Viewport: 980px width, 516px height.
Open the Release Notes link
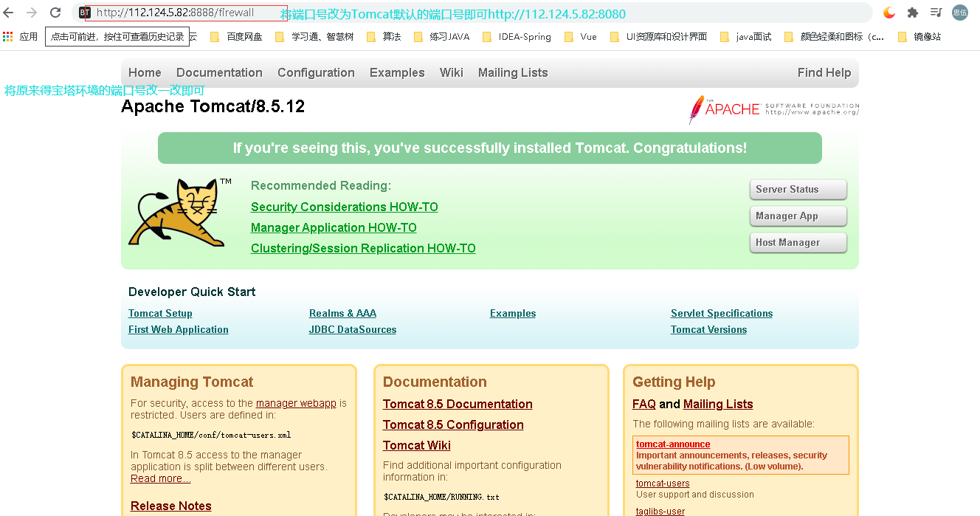(171, 506)
